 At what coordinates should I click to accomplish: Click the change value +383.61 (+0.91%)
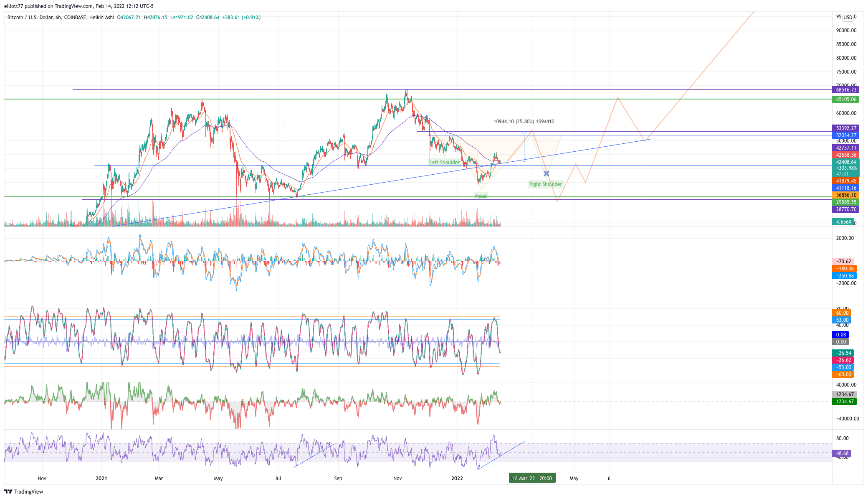(241, 18)
